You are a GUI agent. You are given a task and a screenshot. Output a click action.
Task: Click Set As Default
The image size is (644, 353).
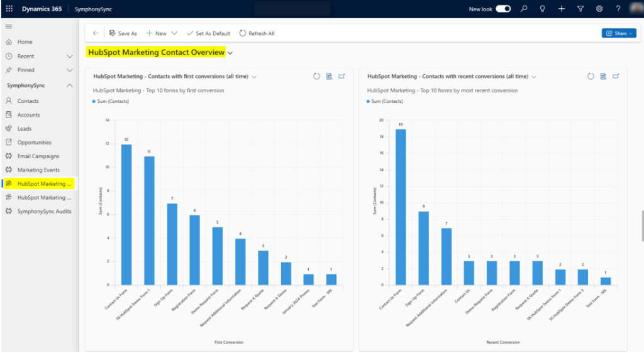(x=209, y=33)
